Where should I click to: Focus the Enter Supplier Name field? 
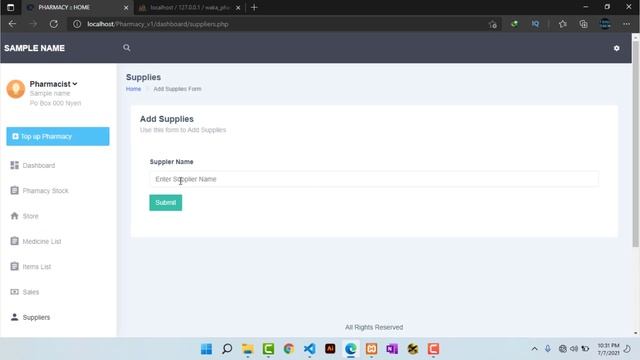coord(374,179)
